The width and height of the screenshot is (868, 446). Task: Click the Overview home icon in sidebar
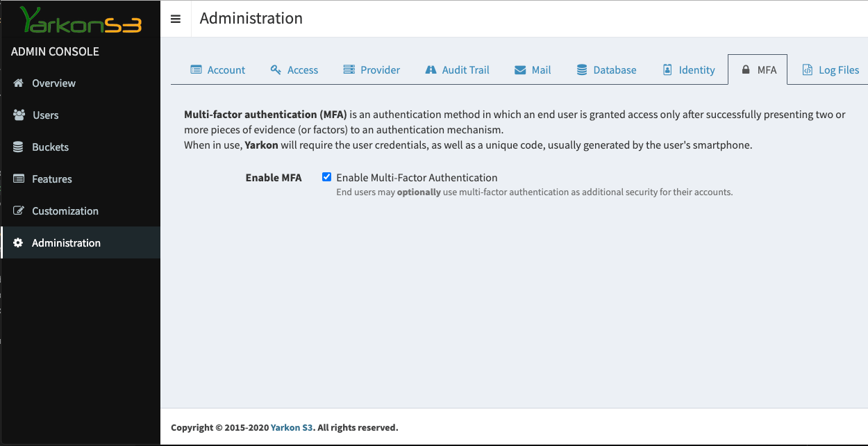point(19,83)
